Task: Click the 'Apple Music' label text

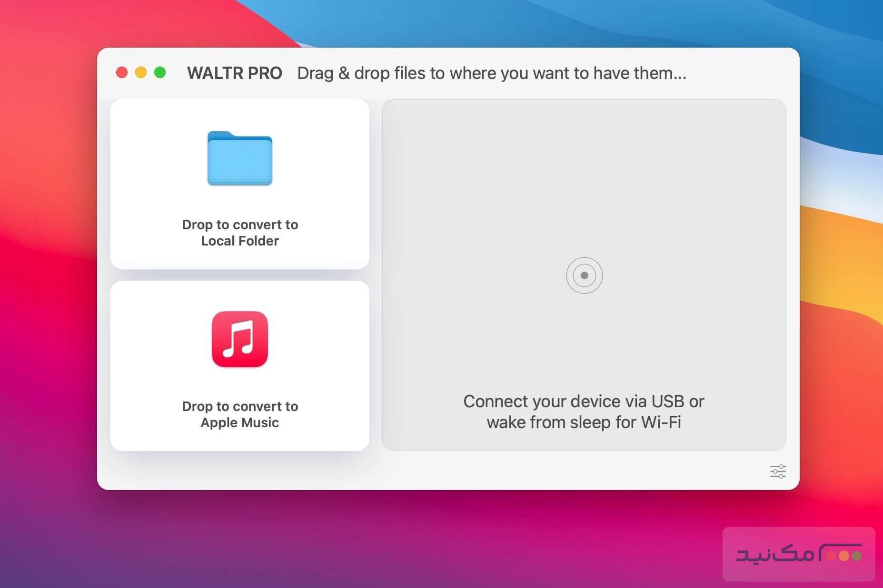Action: (239, 422)
